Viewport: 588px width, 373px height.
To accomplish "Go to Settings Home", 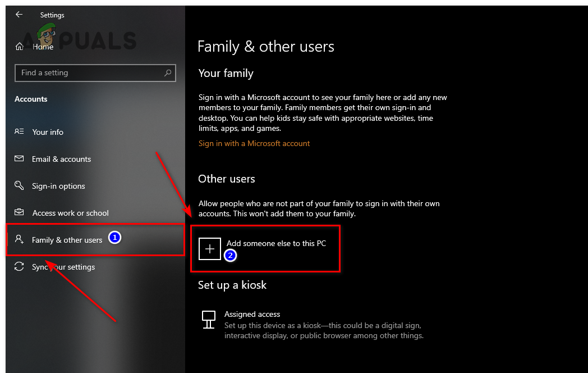I will pyautogui.click(x=43, y=47).
